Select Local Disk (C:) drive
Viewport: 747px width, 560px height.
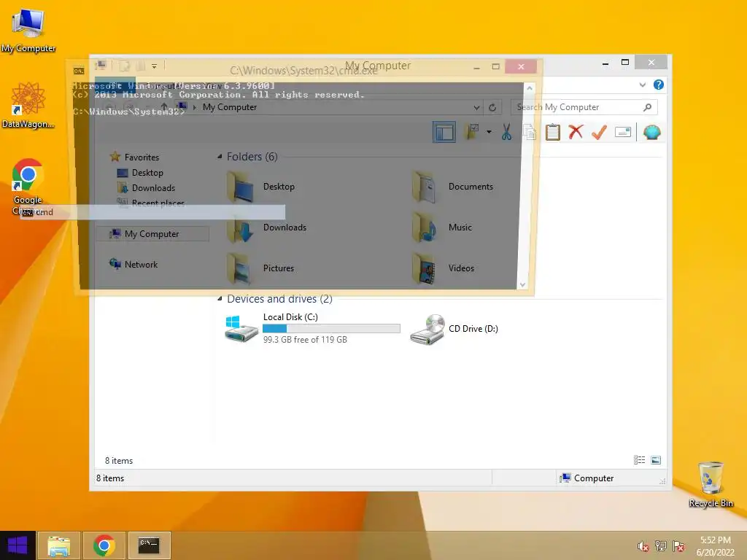(312, 329)
